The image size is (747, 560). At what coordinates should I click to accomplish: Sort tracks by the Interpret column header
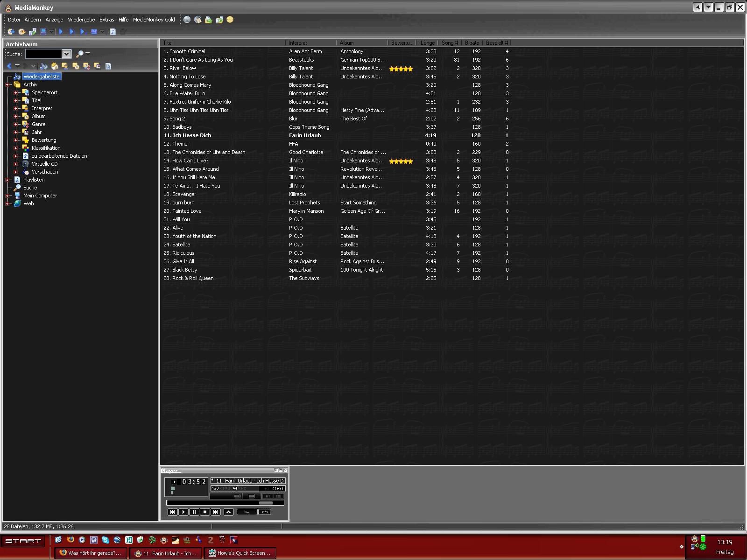pos(310,43)
